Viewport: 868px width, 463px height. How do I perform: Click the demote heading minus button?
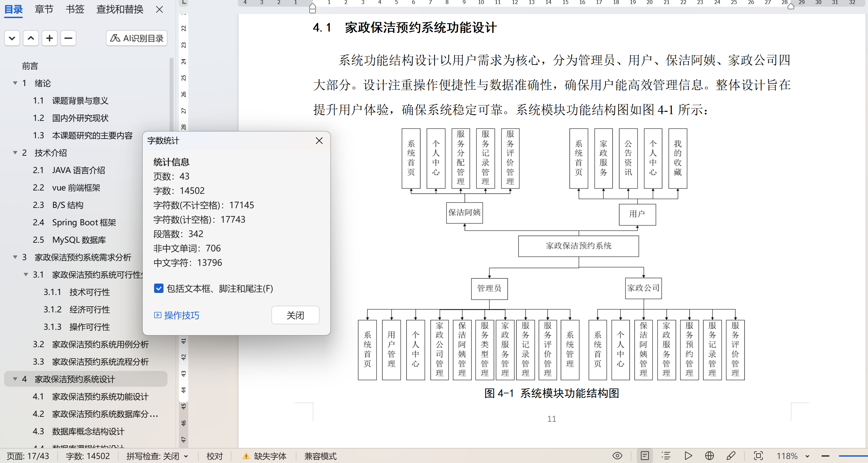(68, 38)
